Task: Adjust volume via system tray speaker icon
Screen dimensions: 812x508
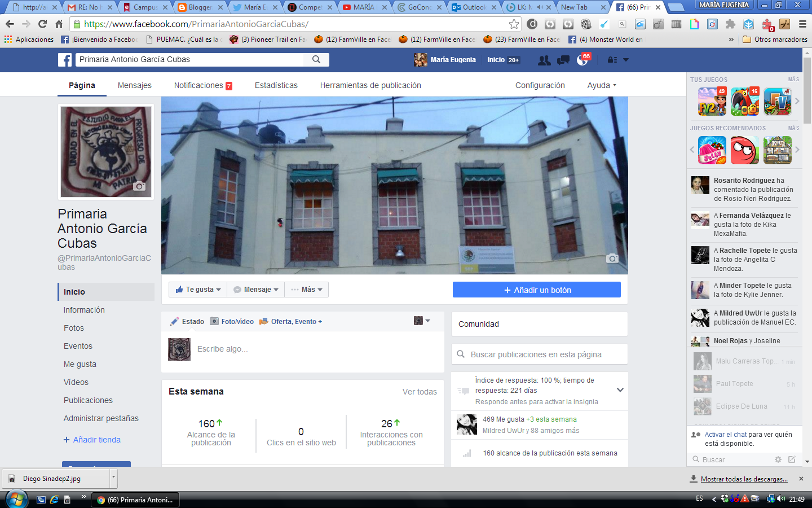Action: point(781,499)
